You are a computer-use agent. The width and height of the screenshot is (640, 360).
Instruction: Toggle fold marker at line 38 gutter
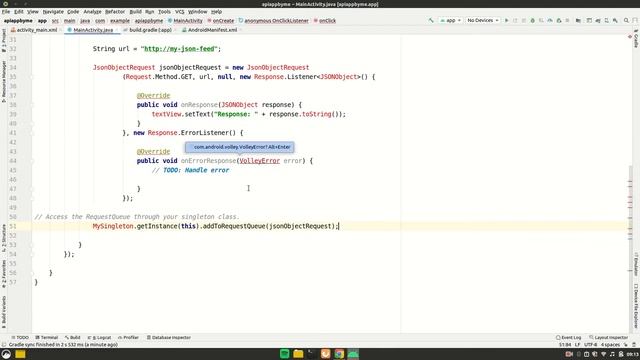tap(31, 105)
